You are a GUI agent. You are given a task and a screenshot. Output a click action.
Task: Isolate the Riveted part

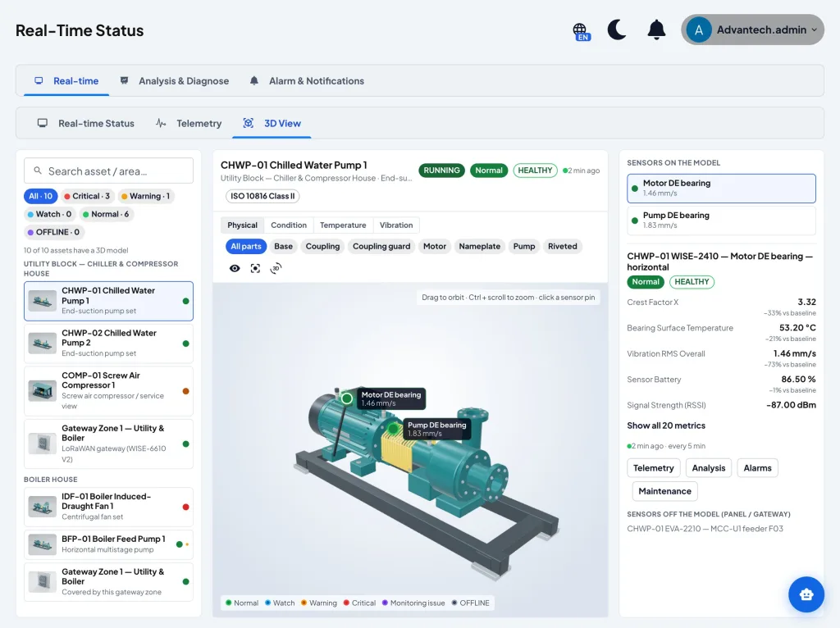click(563, 246)
